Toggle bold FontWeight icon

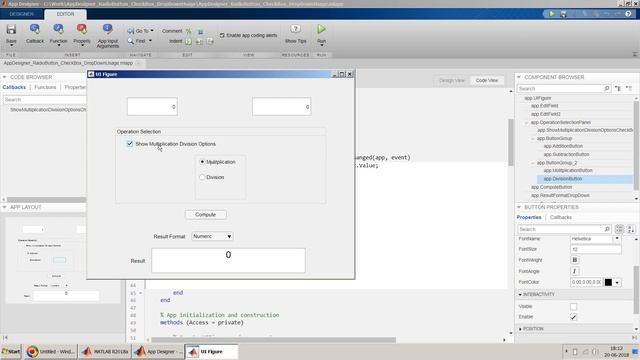tap(574, 260)
